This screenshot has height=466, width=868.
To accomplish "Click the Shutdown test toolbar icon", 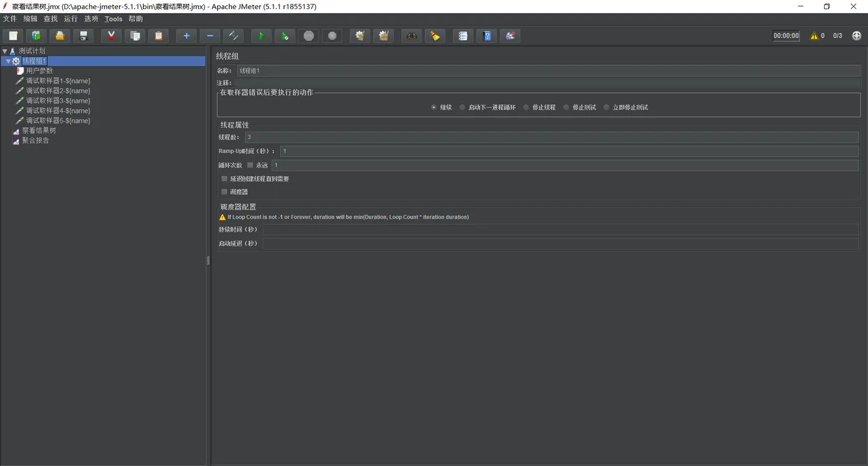I will pos(332,36).
